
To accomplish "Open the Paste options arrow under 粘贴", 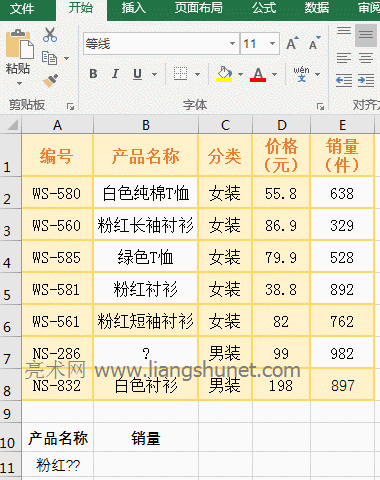I will click(19, 83).
